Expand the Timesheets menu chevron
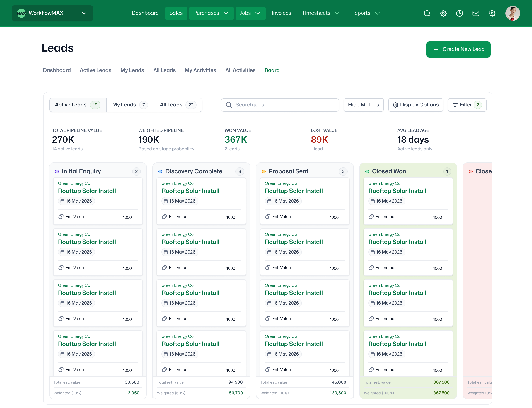The height and width of the screenshot is (408, 532). pyautogui.click(x=337, y=13)
